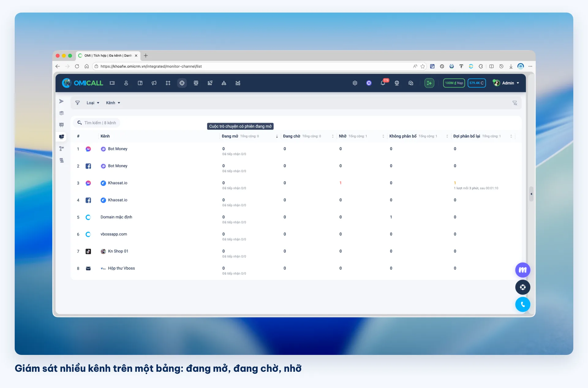Select the monitor icon in left sidebar
This screenshot has height=388, width=588.
point(62,137)
